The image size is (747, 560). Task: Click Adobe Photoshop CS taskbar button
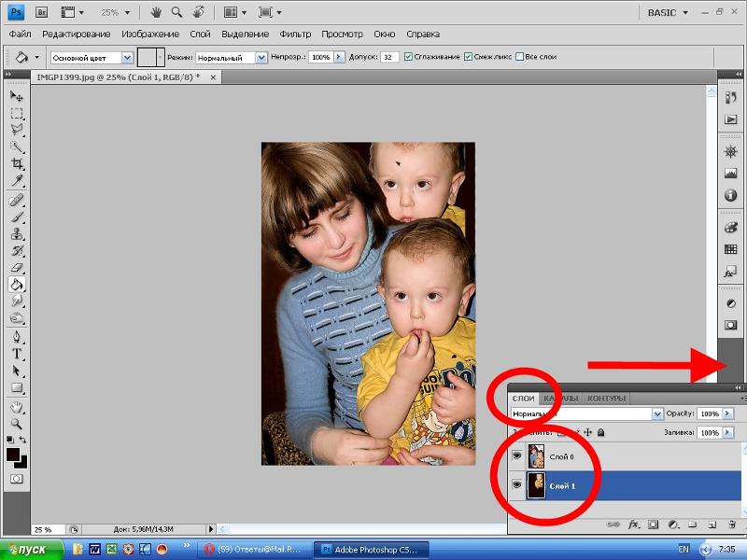[x=372, y=550]
